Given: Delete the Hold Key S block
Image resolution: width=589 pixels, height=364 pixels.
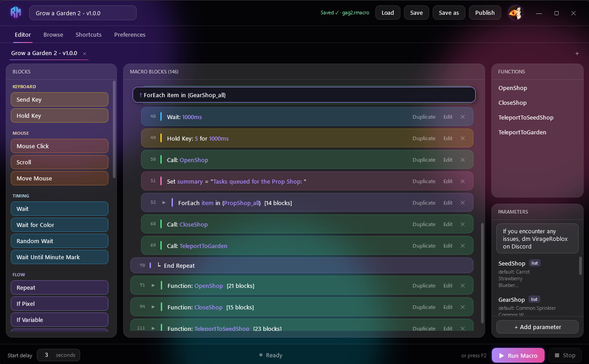Looking at the screenshot, I should [463, 138].
